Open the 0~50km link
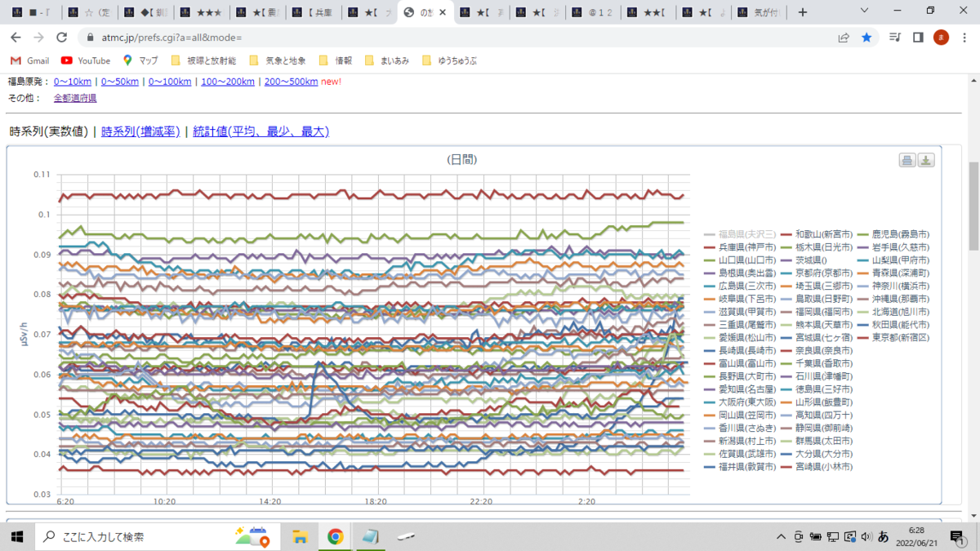This screenshot has width=980, height=551. [120, 82]
